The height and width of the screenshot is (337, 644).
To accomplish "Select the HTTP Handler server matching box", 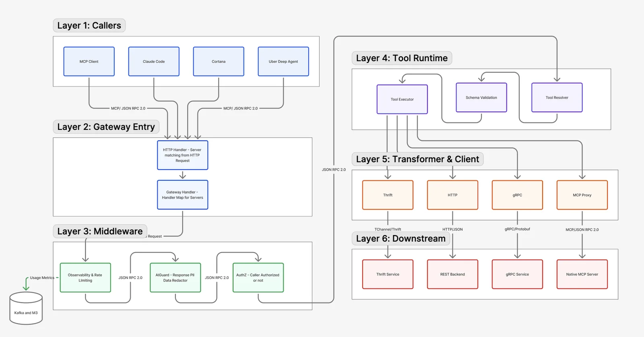I will (x=183, y=155).
